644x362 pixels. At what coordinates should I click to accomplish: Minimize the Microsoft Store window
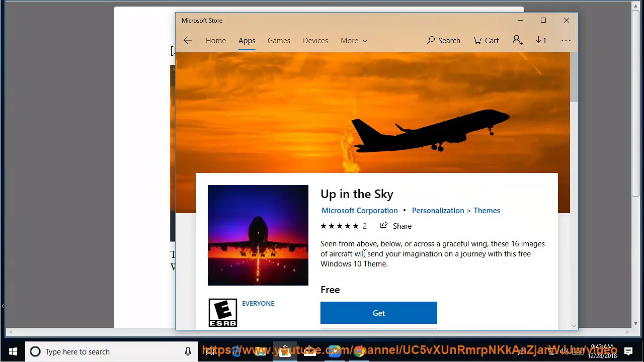tap(520, 21)
